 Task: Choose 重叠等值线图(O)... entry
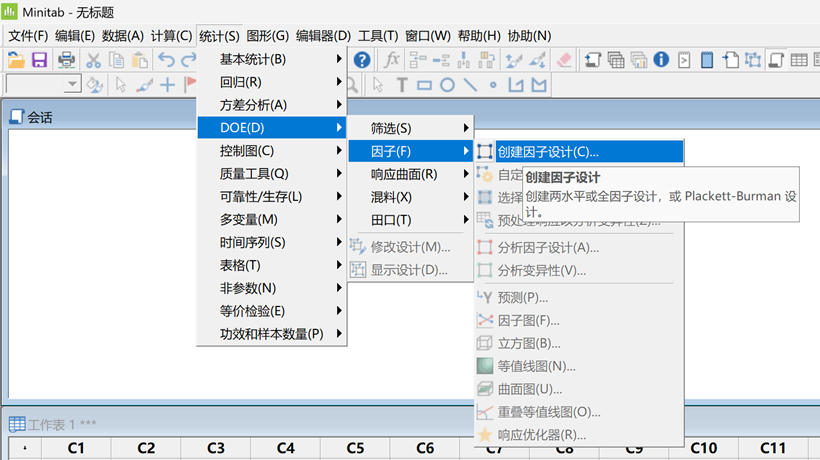pyautogui.click(x=579, y=412)
